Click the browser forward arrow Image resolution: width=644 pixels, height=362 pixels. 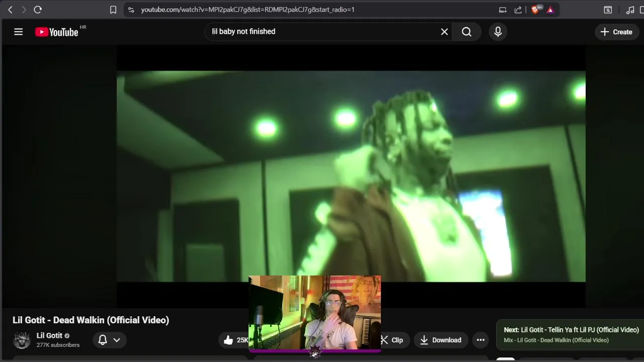click(24, 10)
